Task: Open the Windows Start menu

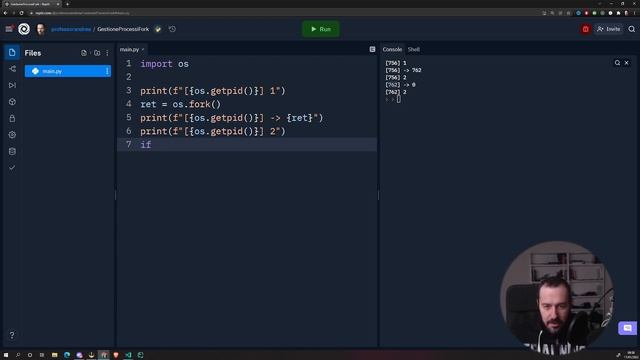Action: tap(6, 355)
